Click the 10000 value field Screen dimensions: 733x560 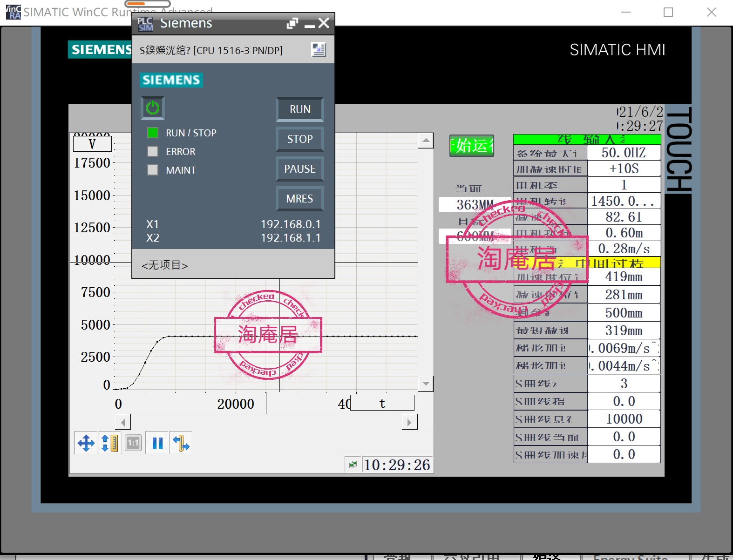(624, 419)
